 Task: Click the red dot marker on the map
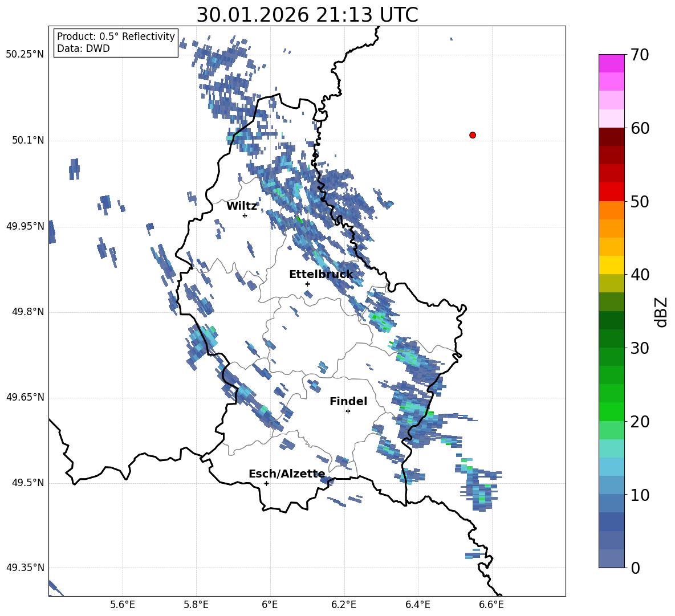tap(473, 135)
